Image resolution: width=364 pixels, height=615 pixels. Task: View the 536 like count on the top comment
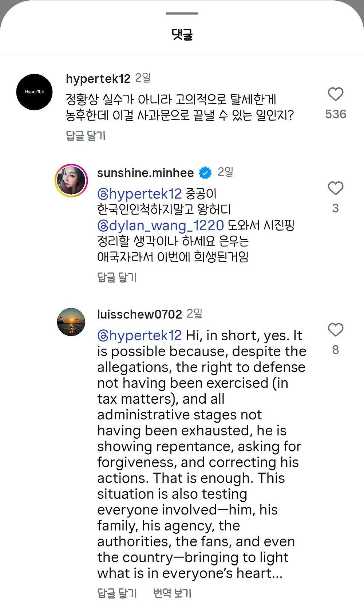point(335,114)
